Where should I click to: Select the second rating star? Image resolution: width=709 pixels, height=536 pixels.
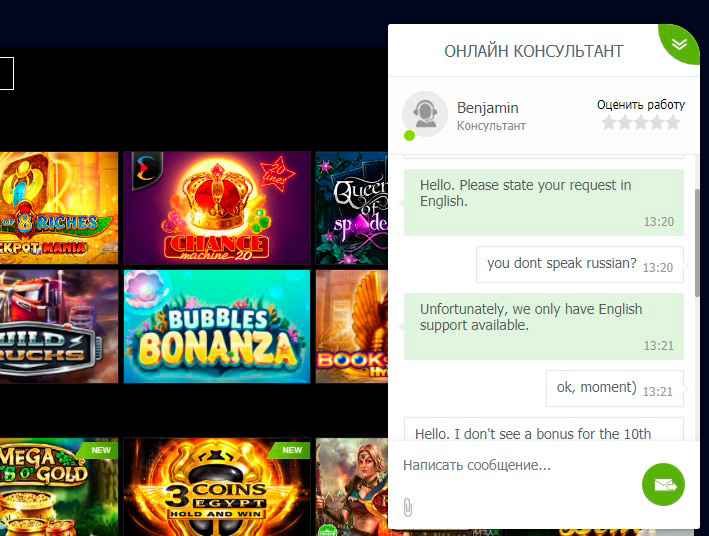pos(625,122)
